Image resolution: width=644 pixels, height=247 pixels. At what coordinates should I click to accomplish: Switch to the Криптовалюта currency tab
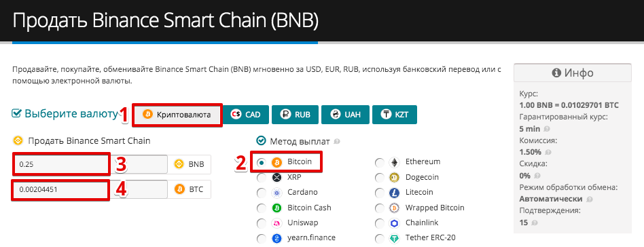tap(177, 115)
